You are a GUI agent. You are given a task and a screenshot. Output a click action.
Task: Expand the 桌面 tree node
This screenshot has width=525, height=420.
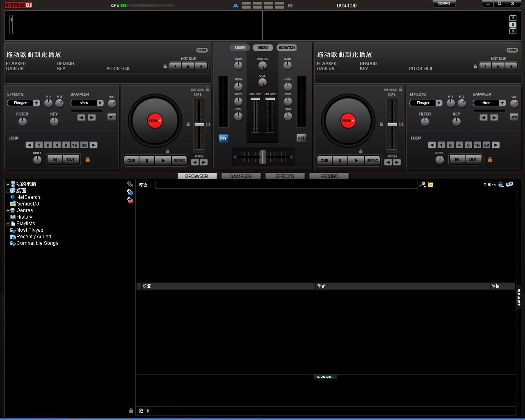(x=8, y=191)
